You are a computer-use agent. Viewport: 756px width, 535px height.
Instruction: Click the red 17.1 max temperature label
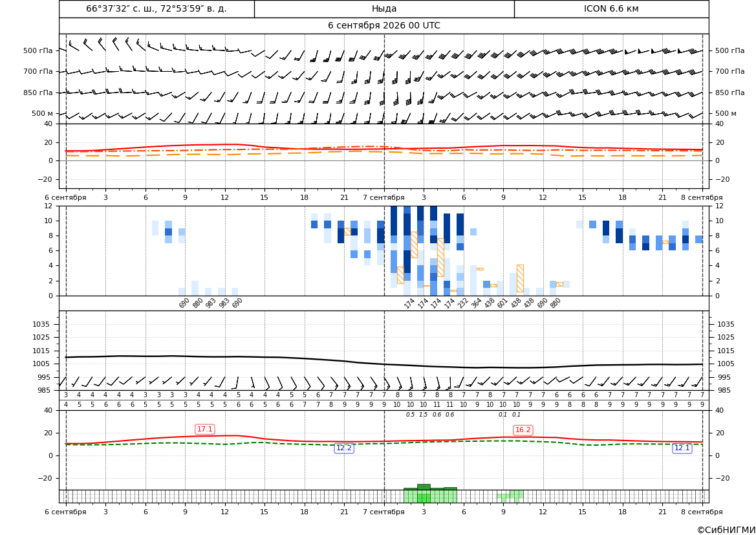click(x=204, y=429)
